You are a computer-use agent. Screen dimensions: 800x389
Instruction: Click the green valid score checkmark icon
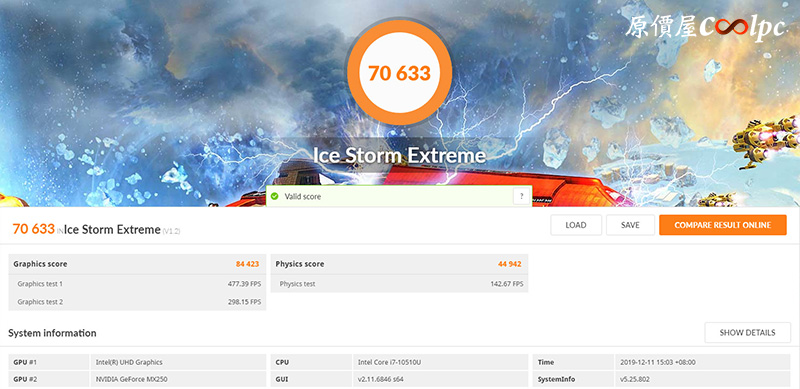click(x=274, y=196)
